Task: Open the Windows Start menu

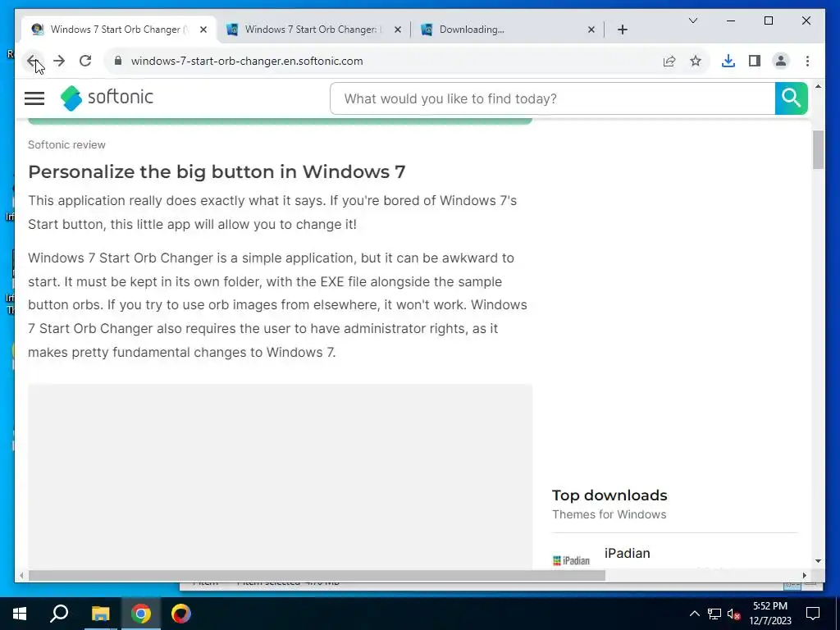Action: tap(20, 614)
